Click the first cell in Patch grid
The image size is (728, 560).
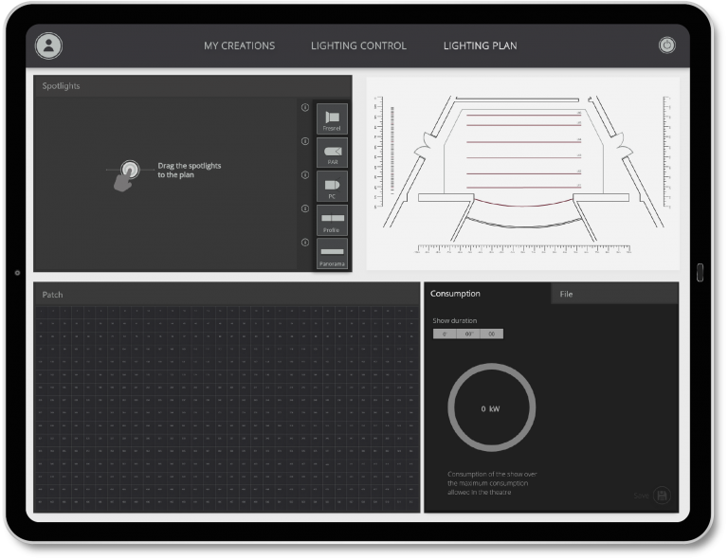(x=42, y=312)
